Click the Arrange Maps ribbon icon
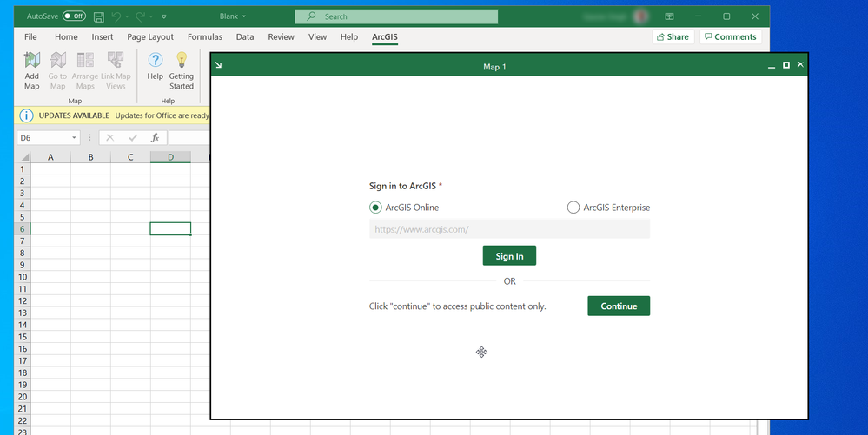Viewport: 868px width, 435px height. click(x=85, y=60)
